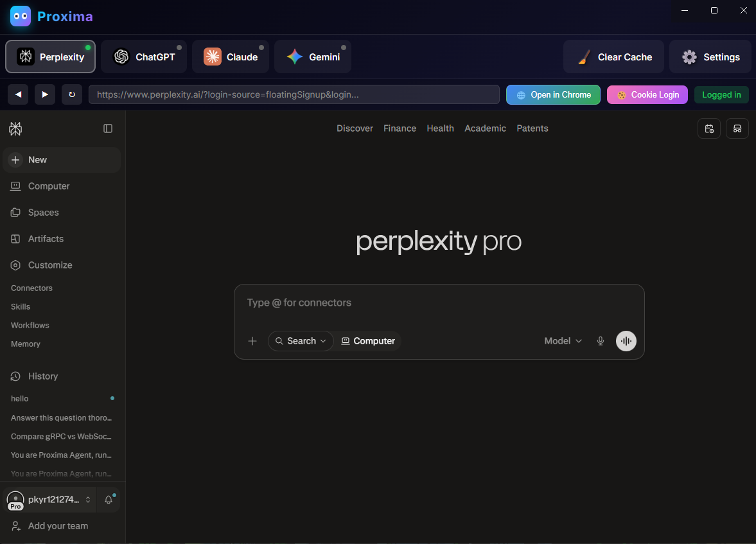This screenshot has width=756, height=544.
Task: Switch to the Perplexity provider tab
Action: 51,57
